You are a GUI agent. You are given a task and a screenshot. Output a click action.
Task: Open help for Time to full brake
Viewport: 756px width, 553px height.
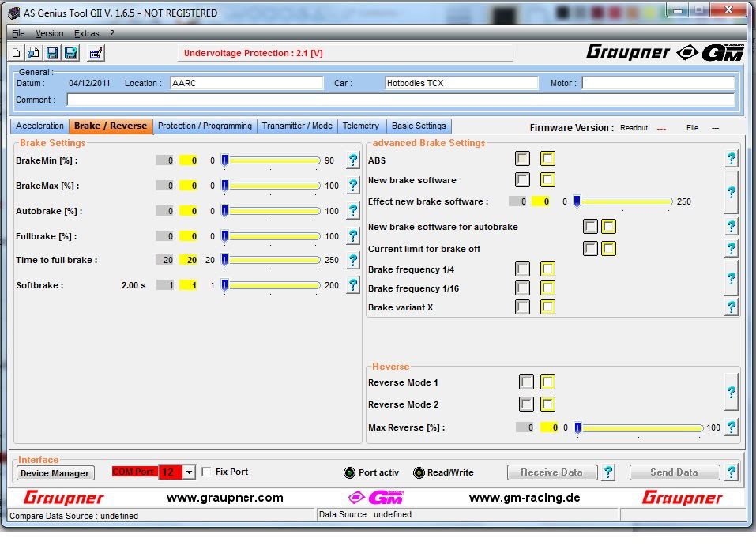pyautogui.click(x=353, y=260)
